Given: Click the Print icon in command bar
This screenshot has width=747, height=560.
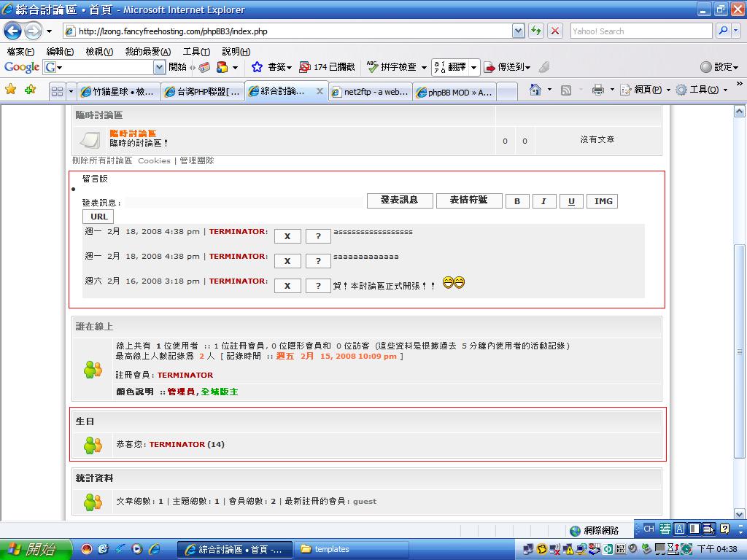Looking at the screenshot, I should (x=598, y=90).
